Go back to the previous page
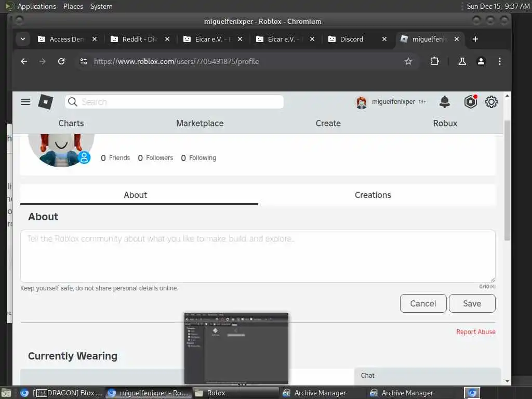This screenshot has width=532, height=399. coord(24,61)
